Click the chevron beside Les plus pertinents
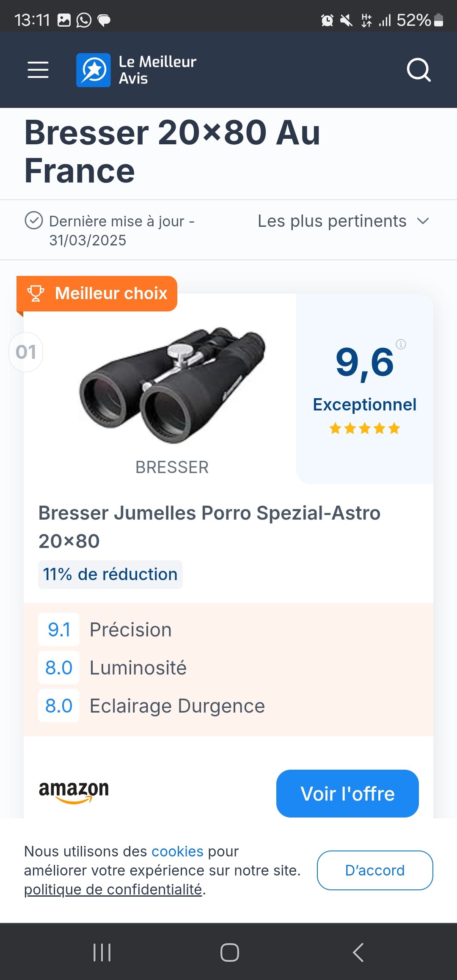 click(x=423, y=221)
